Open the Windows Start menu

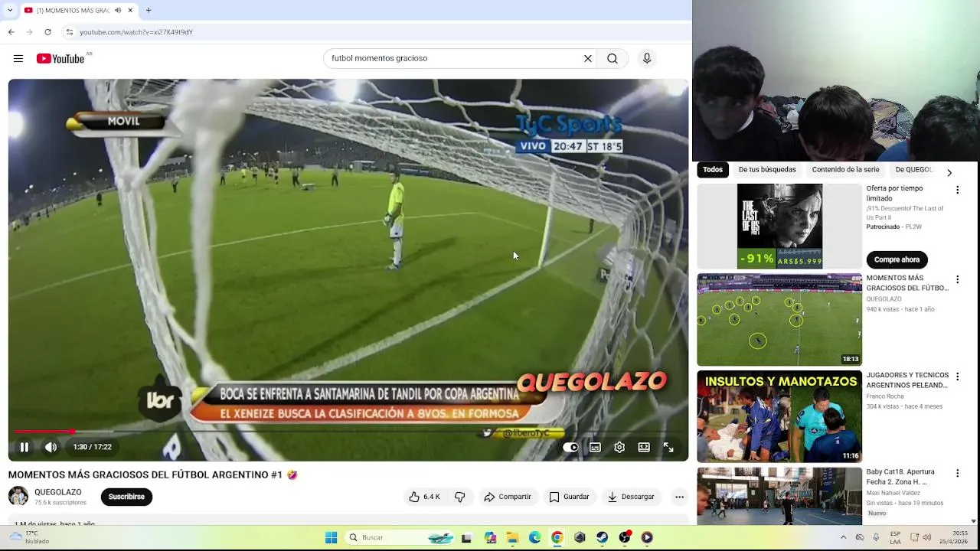click(x=331, y=538)
